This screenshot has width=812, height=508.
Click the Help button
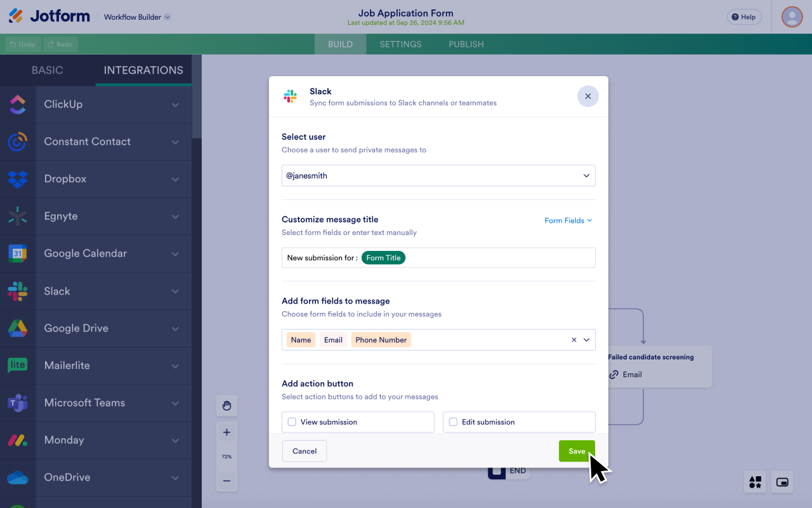744,17
